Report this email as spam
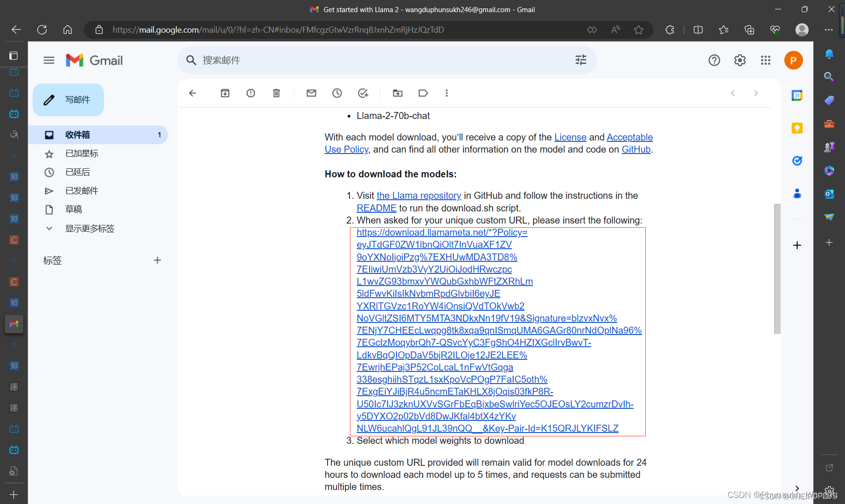This screenshot has width=845, height=504. (x=251, y=93)
